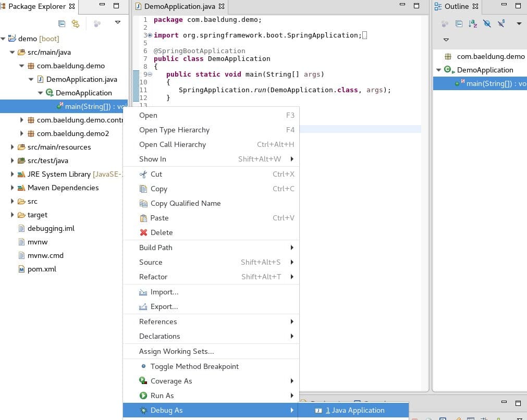The image size is (527, 420).
Task: Collapse all in Package Explorer toolbar
Action: coord(62,23)
